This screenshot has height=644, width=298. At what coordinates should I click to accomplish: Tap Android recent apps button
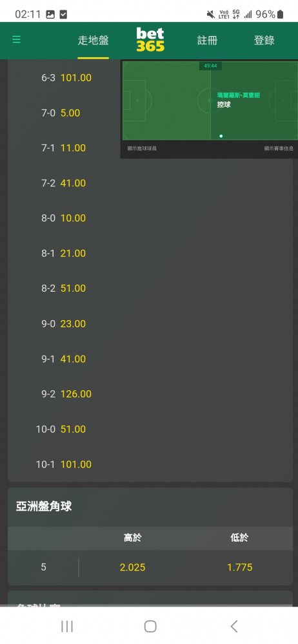coord(66,626)
